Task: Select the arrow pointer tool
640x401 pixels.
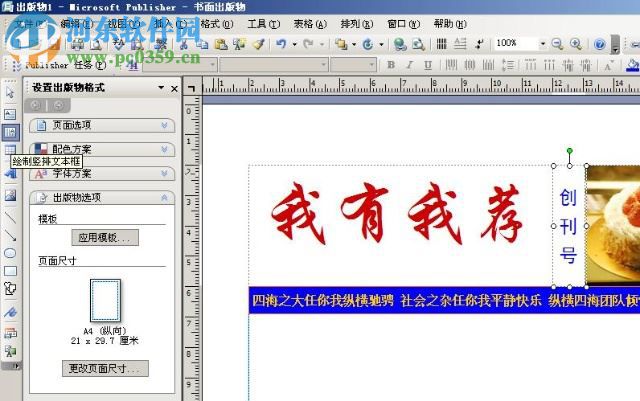Action: coord(10,93)
